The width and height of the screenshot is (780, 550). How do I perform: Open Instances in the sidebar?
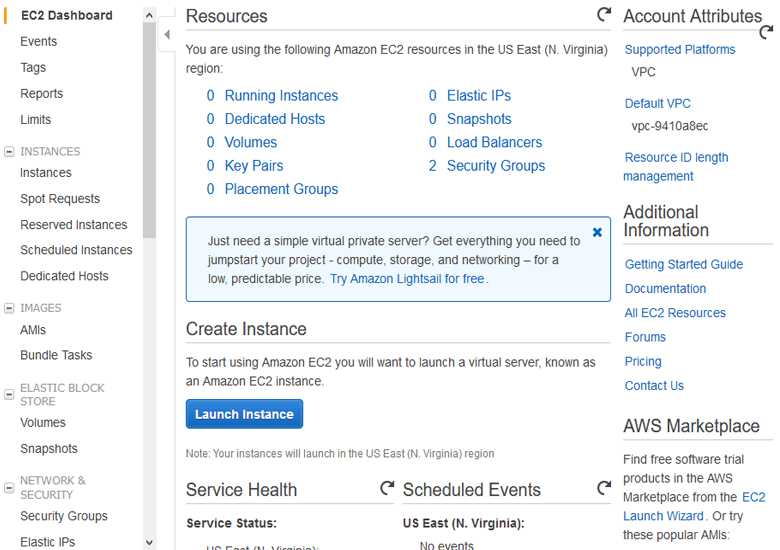[46, 173]
